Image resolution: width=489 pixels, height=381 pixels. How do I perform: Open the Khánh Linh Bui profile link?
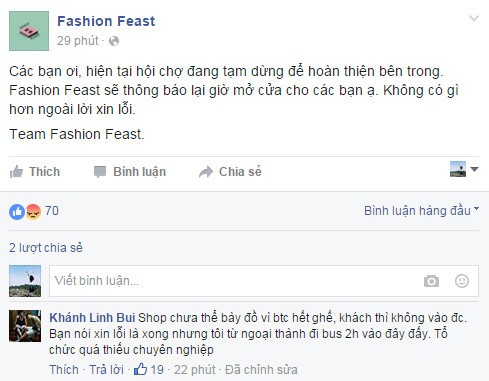point(92,318)
